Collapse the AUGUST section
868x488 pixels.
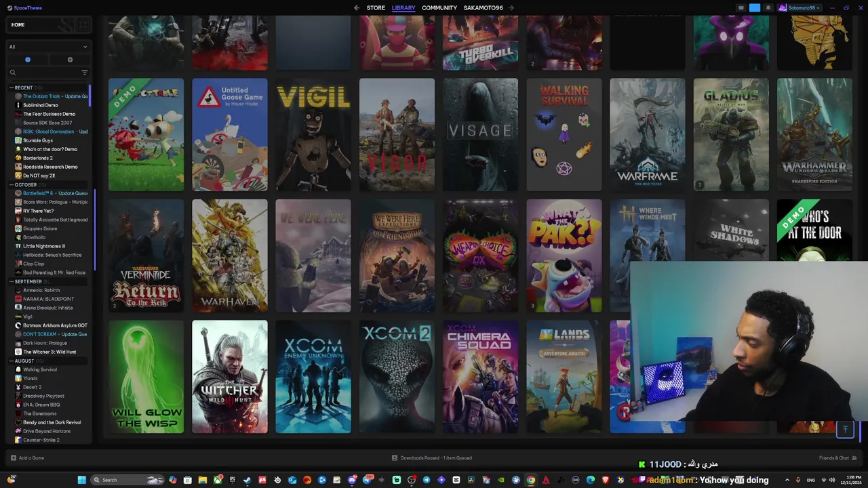pos(12,361)
